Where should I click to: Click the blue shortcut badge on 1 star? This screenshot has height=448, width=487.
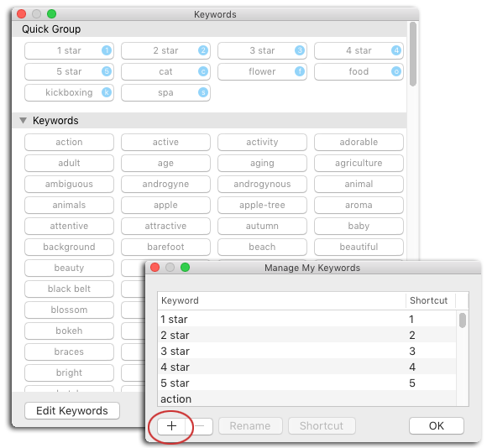107,50
